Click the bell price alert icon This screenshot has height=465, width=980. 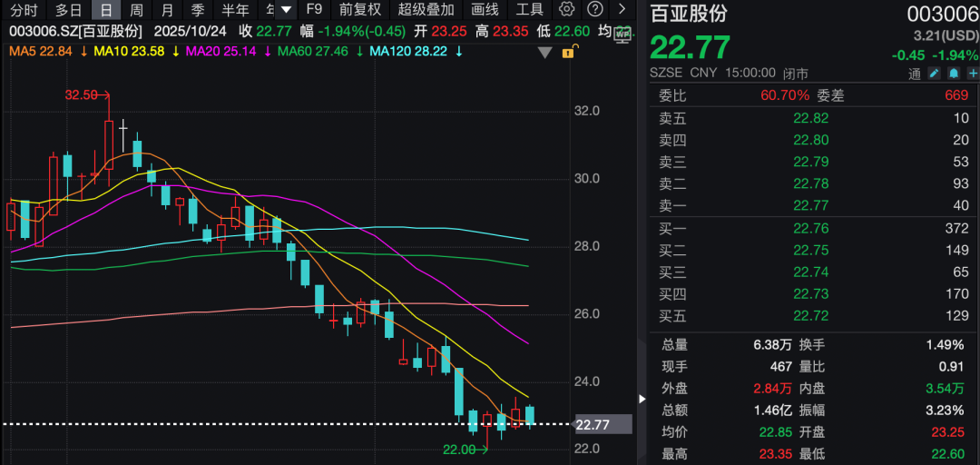point(954,74)
